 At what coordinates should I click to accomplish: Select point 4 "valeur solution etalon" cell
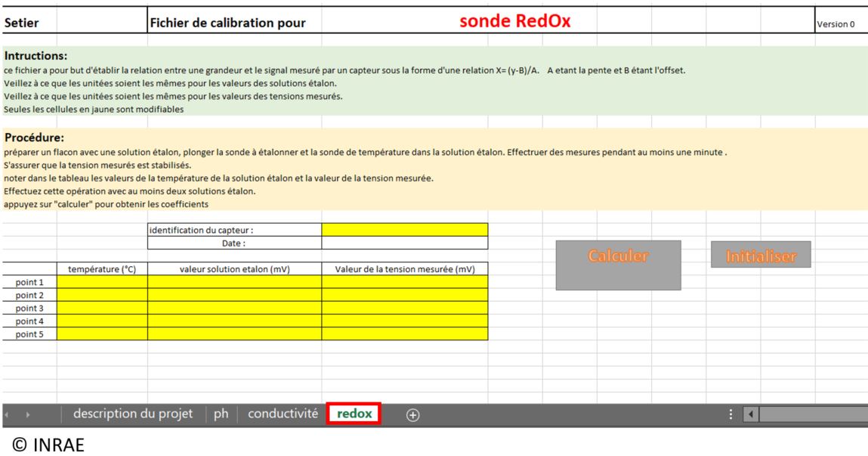tap(234, 321)
